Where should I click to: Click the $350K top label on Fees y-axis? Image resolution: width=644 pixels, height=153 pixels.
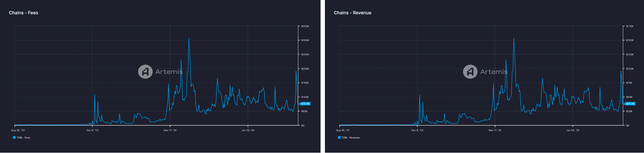(305, 26)
